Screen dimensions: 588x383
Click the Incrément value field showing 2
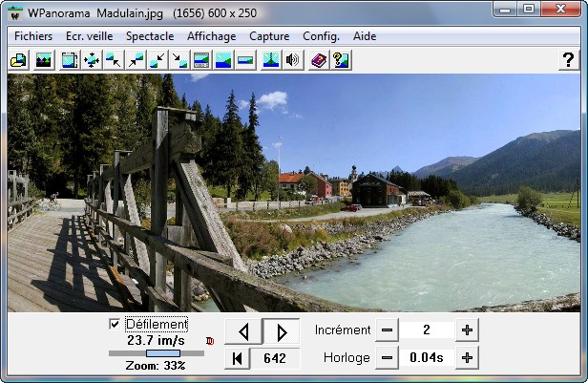[x=427, y=330]
